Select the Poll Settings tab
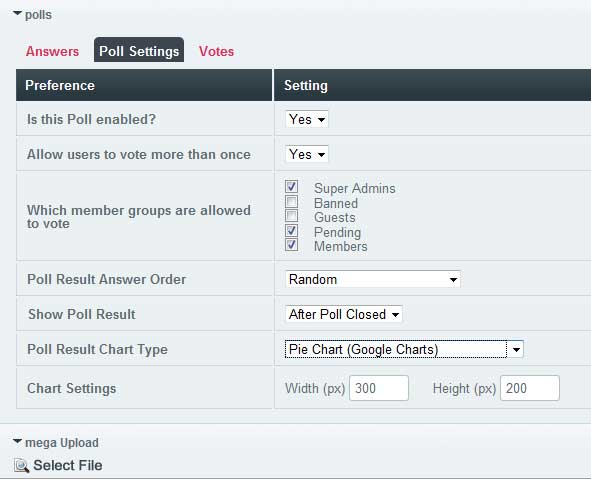591x480 pixels. pyautogui.click(x=139, y=51)
